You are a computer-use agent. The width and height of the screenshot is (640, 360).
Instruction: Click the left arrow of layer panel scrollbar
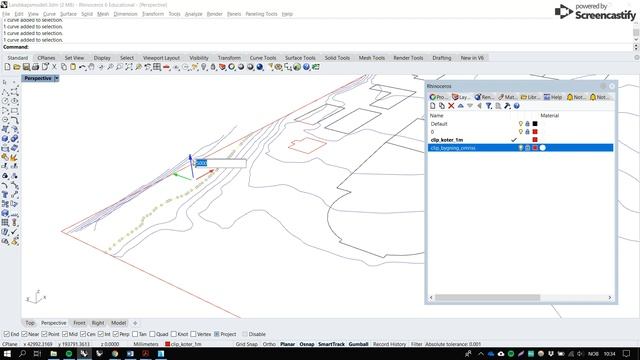pos(431,298)
